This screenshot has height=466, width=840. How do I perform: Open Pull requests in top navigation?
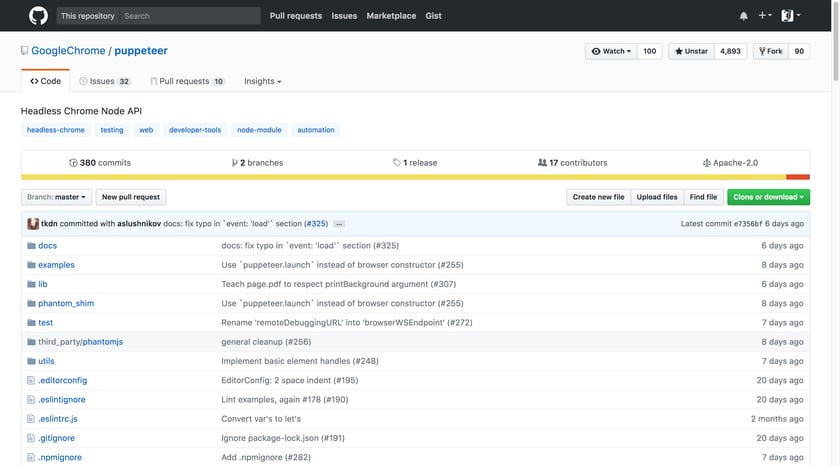pos(296,16)
